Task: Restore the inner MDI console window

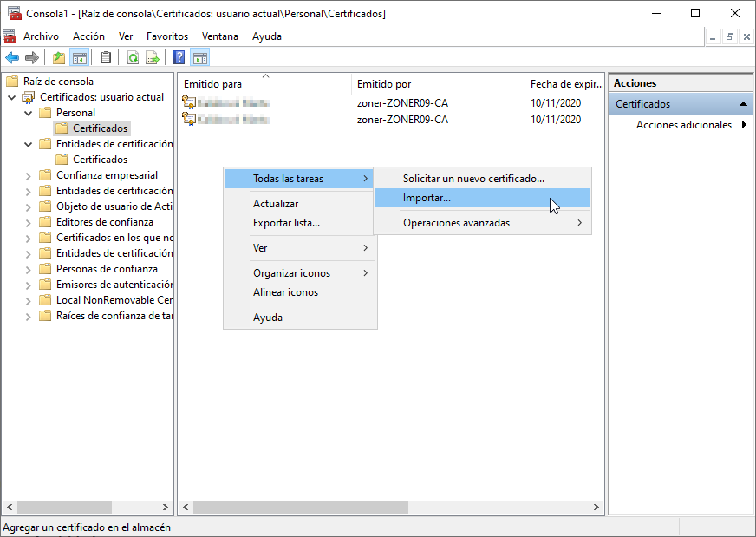Action: pos(730,36)
